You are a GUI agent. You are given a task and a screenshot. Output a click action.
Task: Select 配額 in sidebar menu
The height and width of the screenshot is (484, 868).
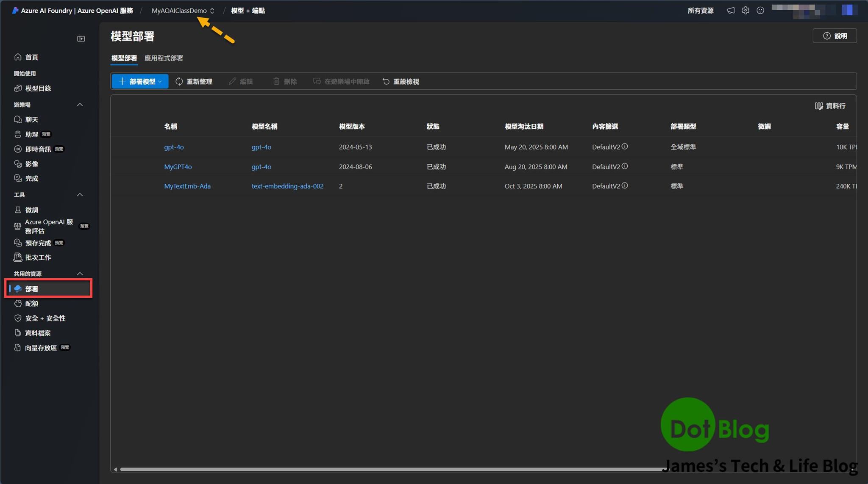tap(32, 304)
